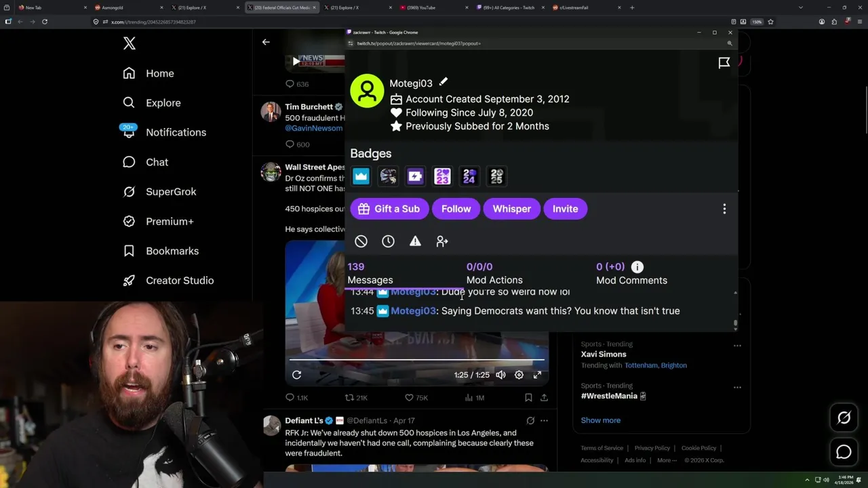Bookmark the post with the video
Viewport: 868px width, 488px height.
[528, 398]
